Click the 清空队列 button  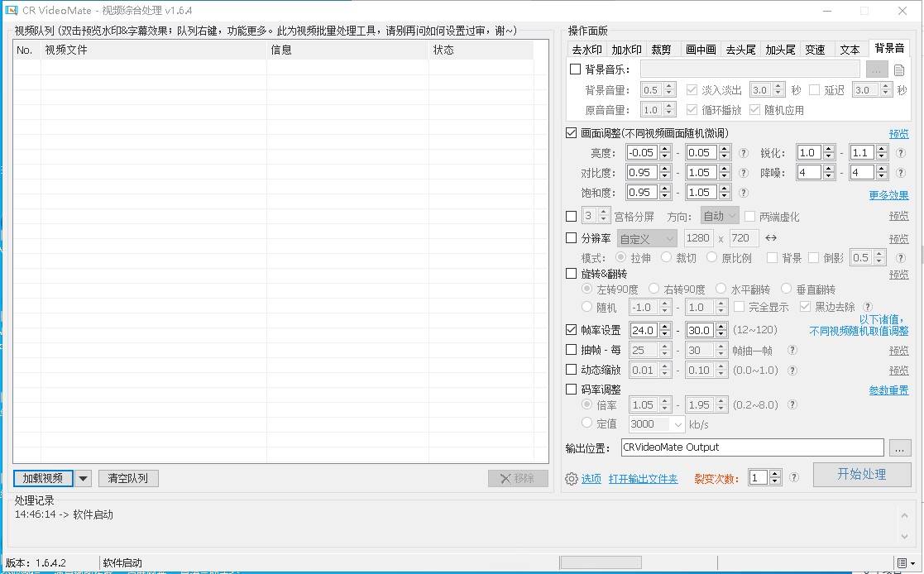(128, 479)
